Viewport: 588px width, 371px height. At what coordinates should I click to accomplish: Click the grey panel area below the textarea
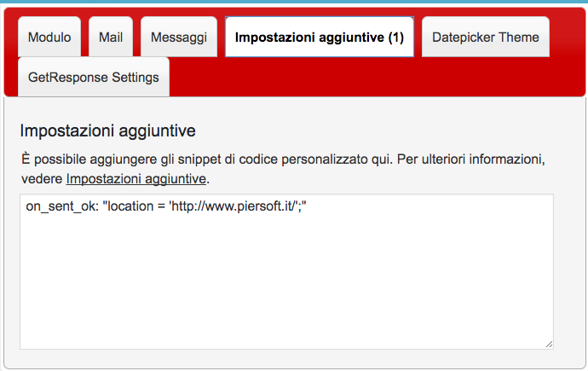[286, 358]
